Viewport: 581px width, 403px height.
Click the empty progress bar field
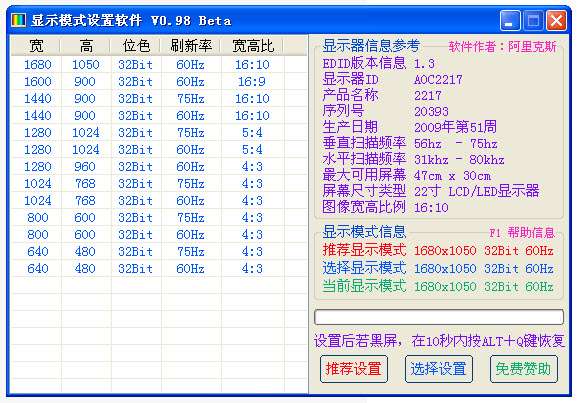[x=439, y=317]
